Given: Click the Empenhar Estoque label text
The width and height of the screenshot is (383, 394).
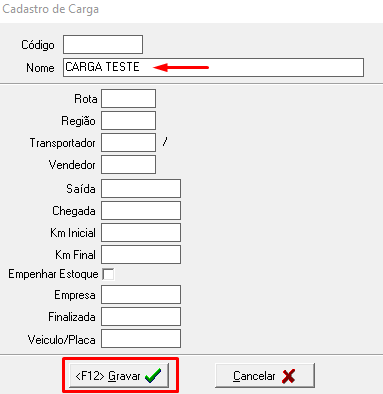Looking at the screenshot, I should (x=53, y=274).
